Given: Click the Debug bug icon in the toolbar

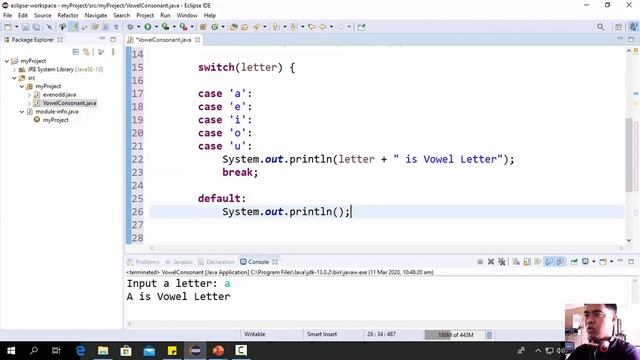Looking at the screenshot, I should (x=130, y=27).
